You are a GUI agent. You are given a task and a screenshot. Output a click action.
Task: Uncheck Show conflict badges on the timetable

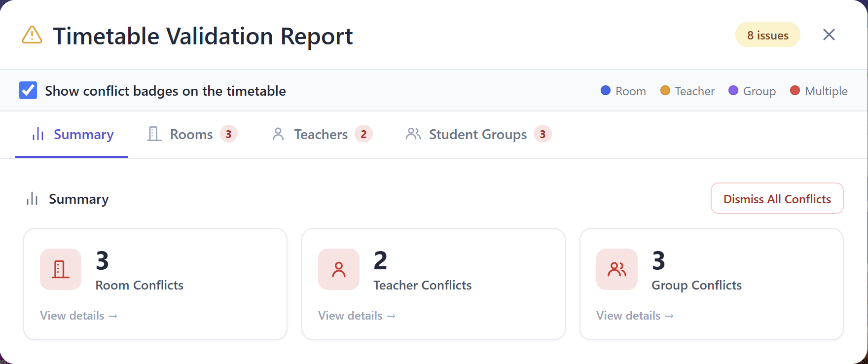28,90
